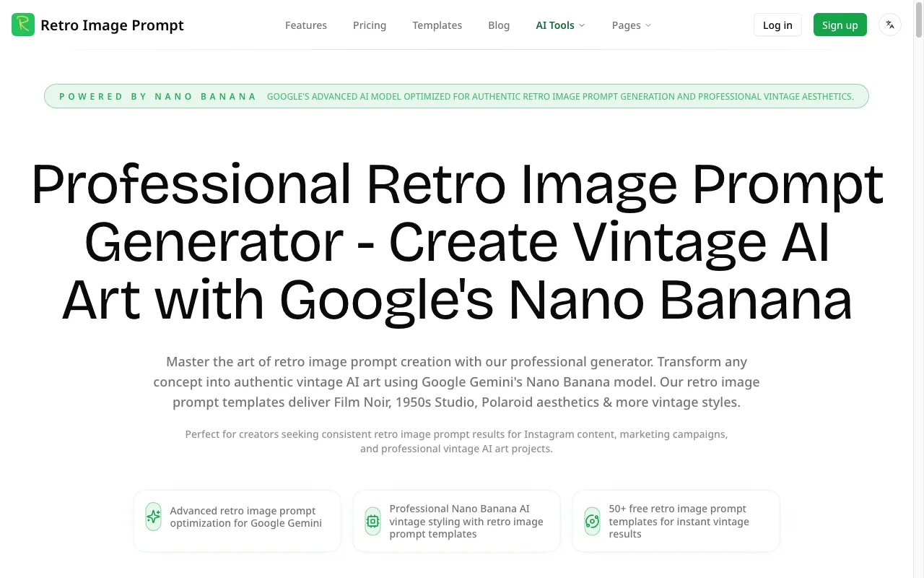Click the sparkle icon beside prompt optimization

click(153, 517)
